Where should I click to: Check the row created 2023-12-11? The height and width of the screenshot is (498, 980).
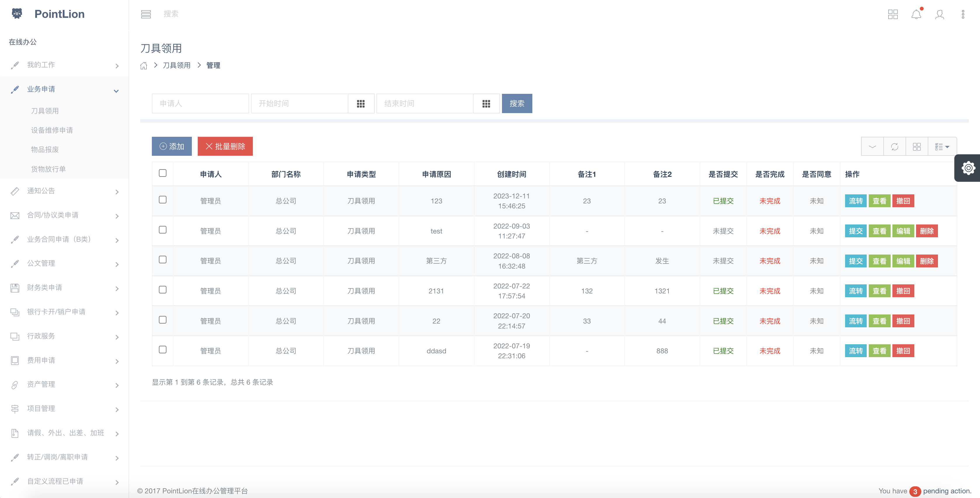coord(162,200)
